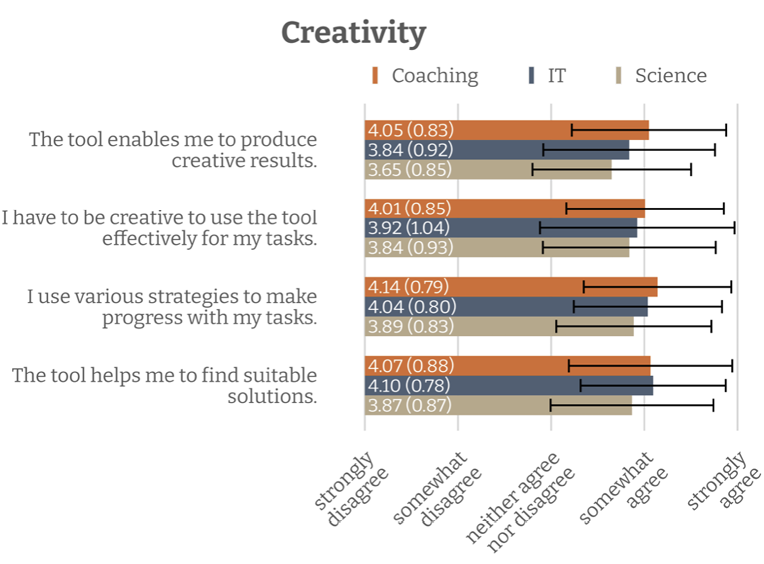The image size is (764, 564).
Task: Click the "use various strategies" statement label
Action: [171, 307]
